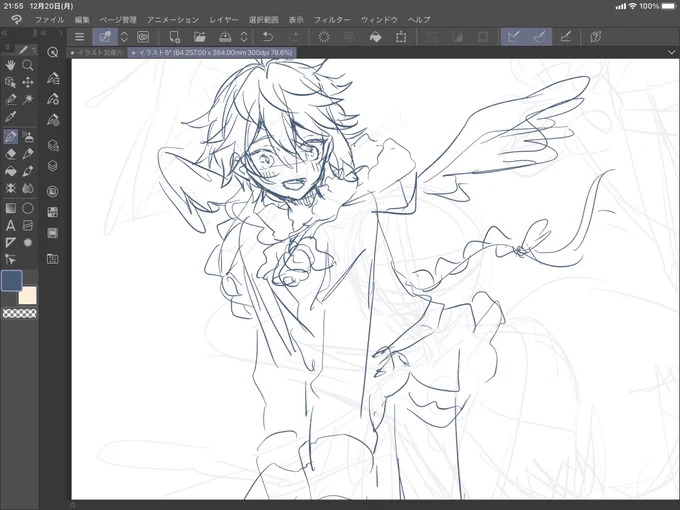Image resolution: width=680 pixels, height=510 pixels.
Task: Select the Eyedropper tool
Action: [x=10, y=116]
